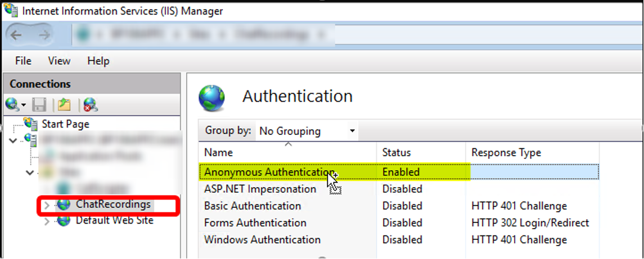This screenshot has width=644, height=259.
Task: Click the Delete Connection toolbar icon
Action: click(90, 106)
